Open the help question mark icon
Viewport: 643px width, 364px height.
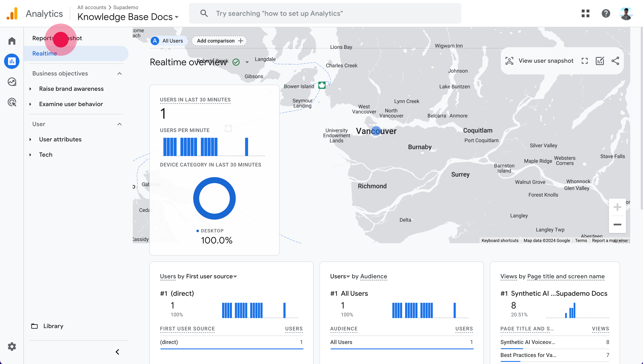point(606,13)
